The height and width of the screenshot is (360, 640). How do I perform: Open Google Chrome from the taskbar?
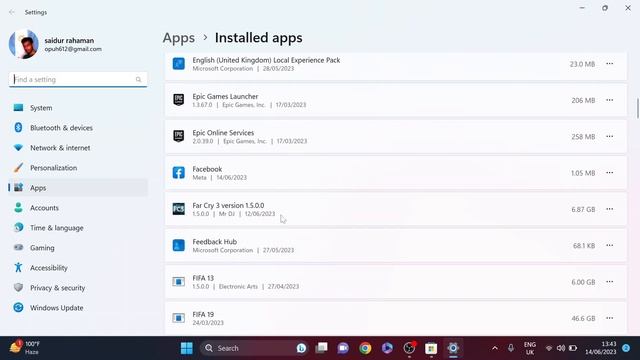(365, 348)
